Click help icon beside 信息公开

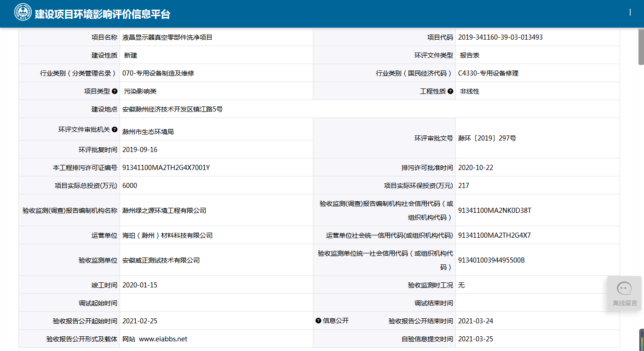coord(318,321)
